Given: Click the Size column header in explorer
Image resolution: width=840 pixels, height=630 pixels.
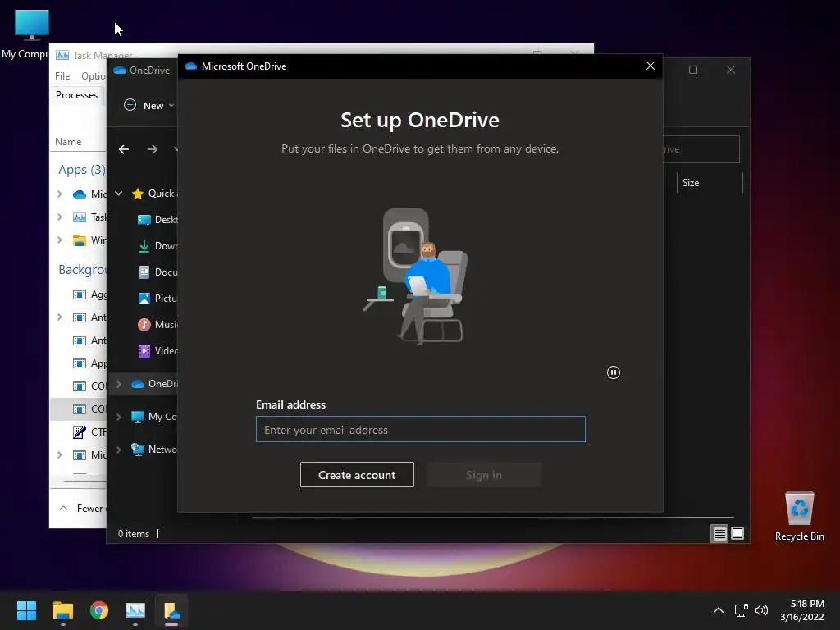Looking at the screenshot, I should [x=710, y=183].
